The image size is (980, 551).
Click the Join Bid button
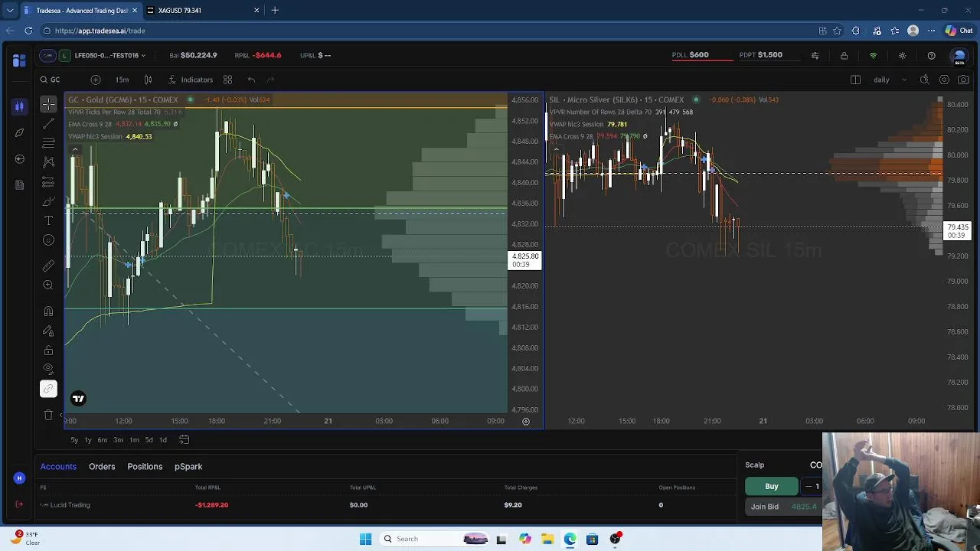[x=784, y=507]
